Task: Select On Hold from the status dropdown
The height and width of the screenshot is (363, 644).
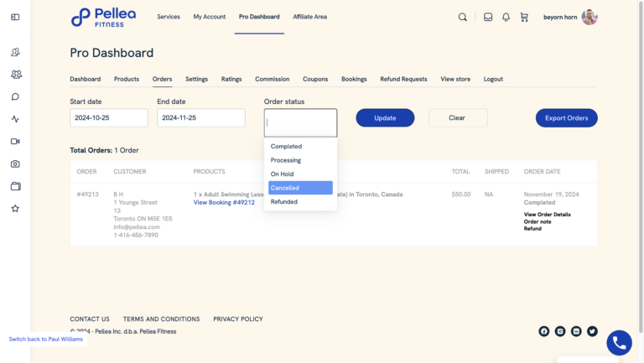Action: click(x=300, y=174)
